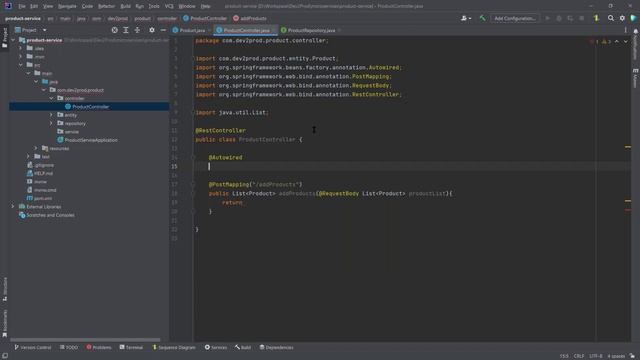Click the Stop square icon in toolbar
This screenshot has width=640, height=360.
tap(582, 18)
